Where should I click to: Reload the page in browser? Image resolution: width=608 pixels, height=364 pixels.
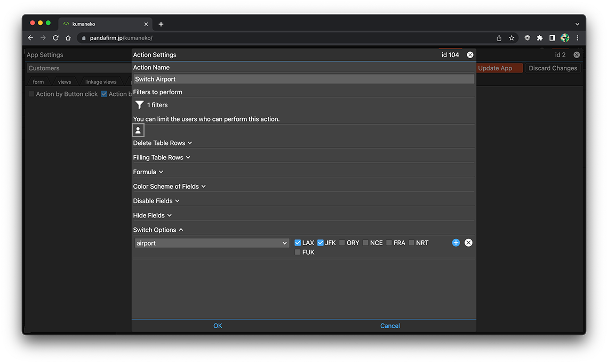point(55,38)
